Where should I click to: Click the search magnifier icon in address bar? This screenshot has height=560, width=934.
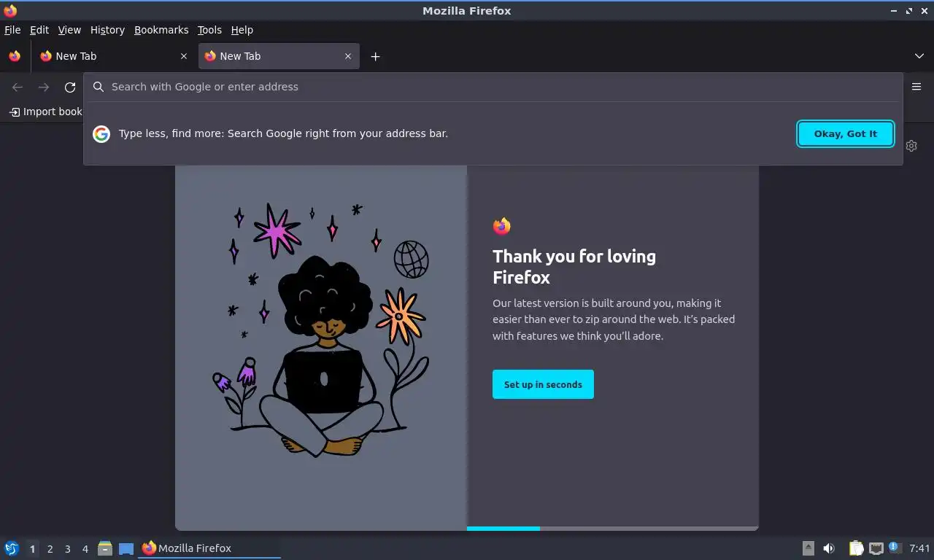coord(99,87)
